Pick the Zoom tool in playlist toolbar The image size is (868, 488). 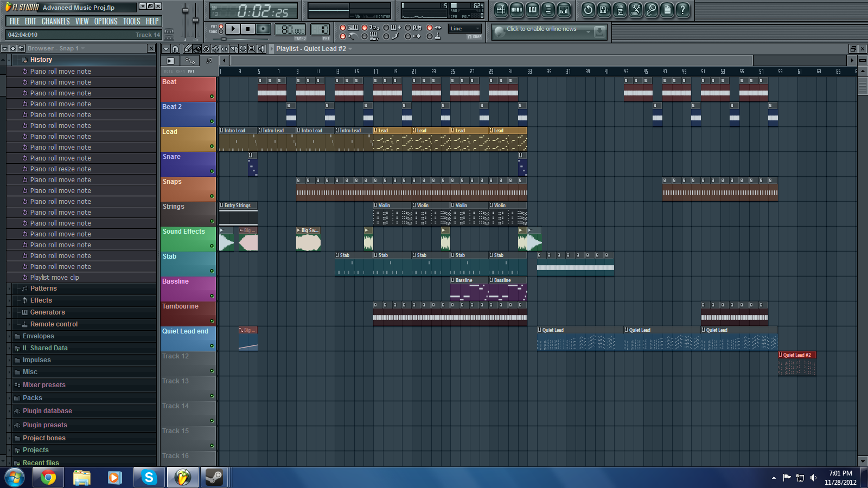click(x=252, y=49)
